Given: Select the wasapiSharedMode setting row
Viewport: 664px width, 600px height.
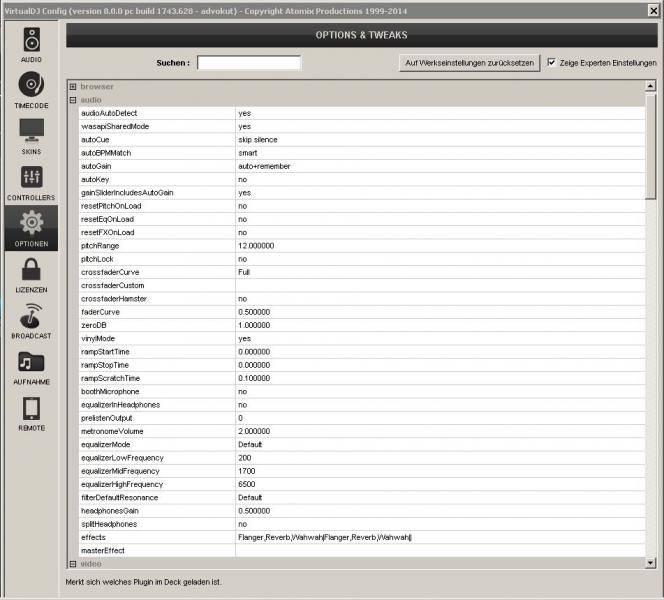Looking at the screenshot, I should point(362,126).
